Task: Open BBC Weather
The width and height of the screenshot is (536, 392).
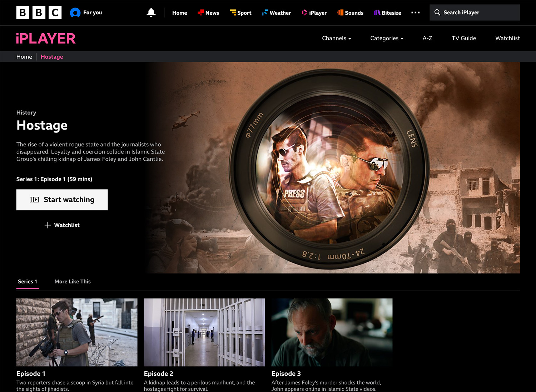Action: pyautogui.click(x=276, y=13)
